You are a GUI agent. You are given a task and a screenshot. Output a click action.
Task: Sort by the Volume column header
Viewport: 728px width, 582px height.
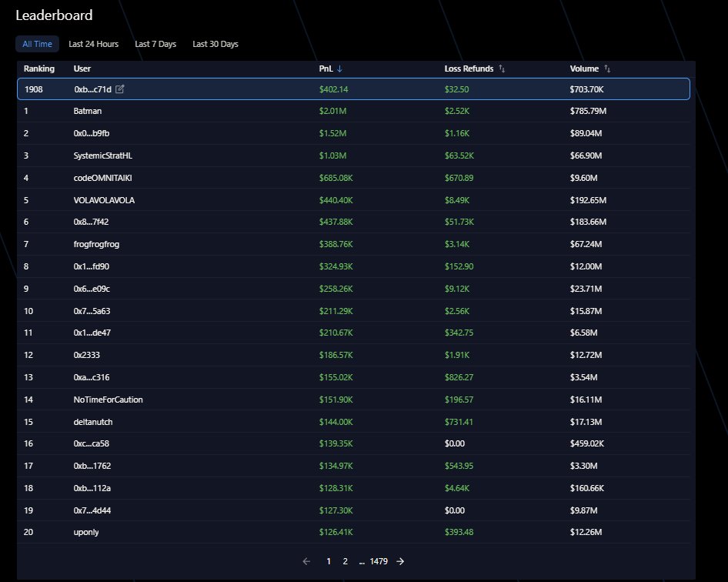coord(584,69)
